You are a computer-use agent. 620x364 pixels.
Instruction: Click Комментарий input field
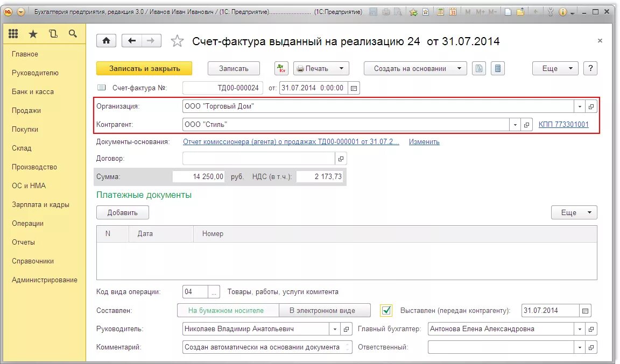tap(267, 347)
